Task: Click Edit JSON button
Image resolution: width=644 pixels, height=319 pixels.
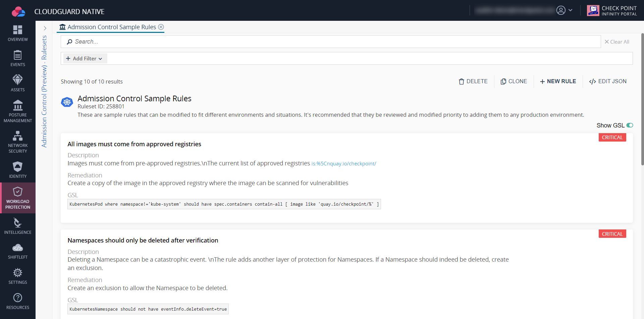Action: [608, 82]
